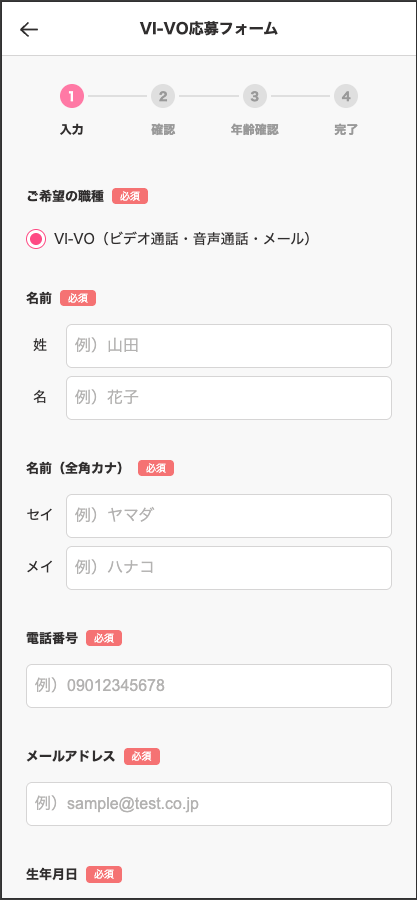Click step 4 完了 circle indicator
This screenshot has height=900, width=417.
[x=346, y=96]
